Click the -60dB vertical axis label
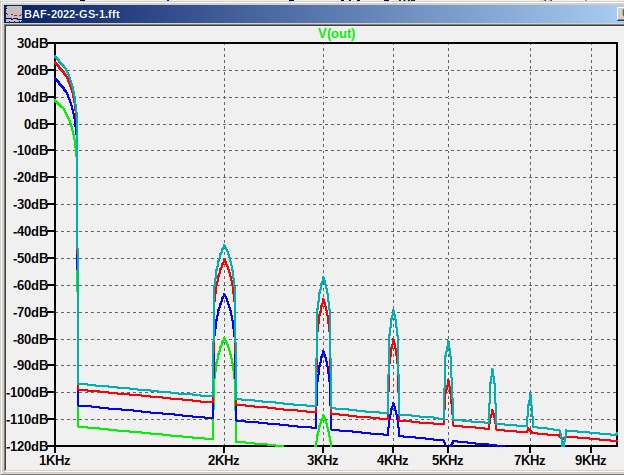 [31, 285]
